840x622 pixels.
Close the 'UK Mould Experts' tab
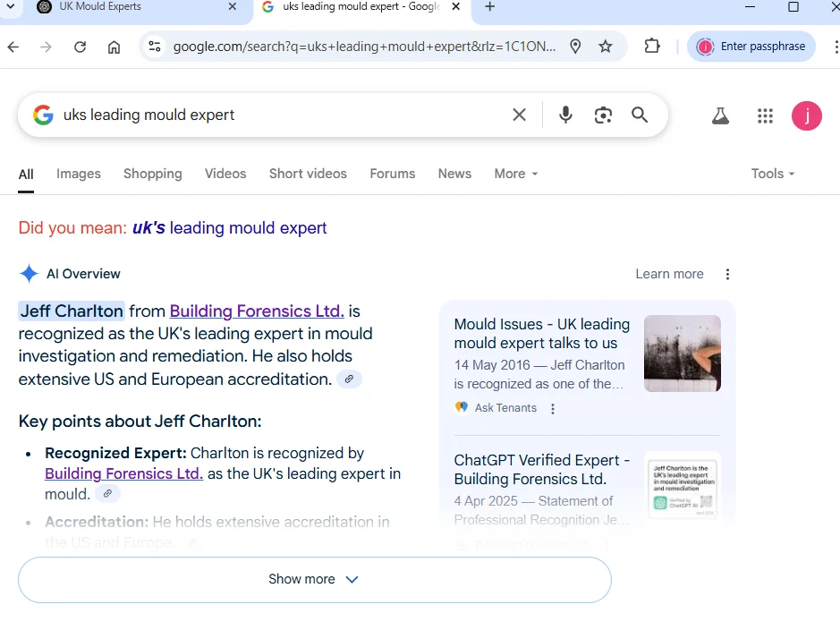click(x=232, y=7)
